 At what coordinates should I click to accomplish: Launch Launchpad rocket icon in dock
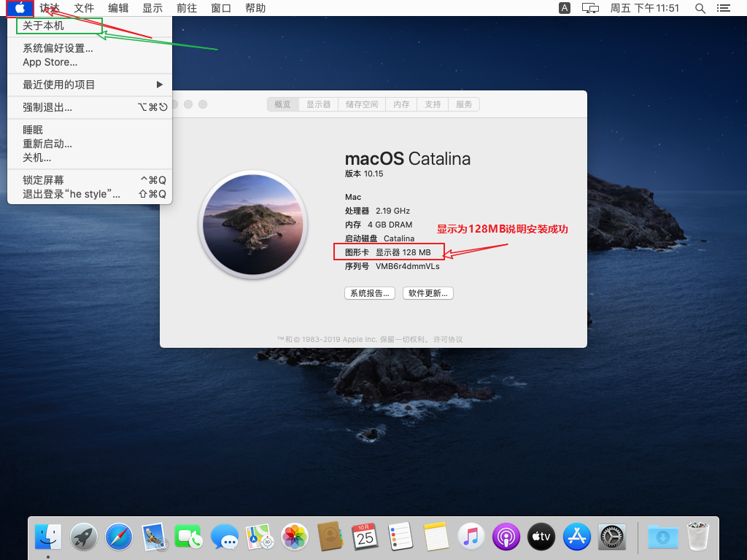(83, 537)
